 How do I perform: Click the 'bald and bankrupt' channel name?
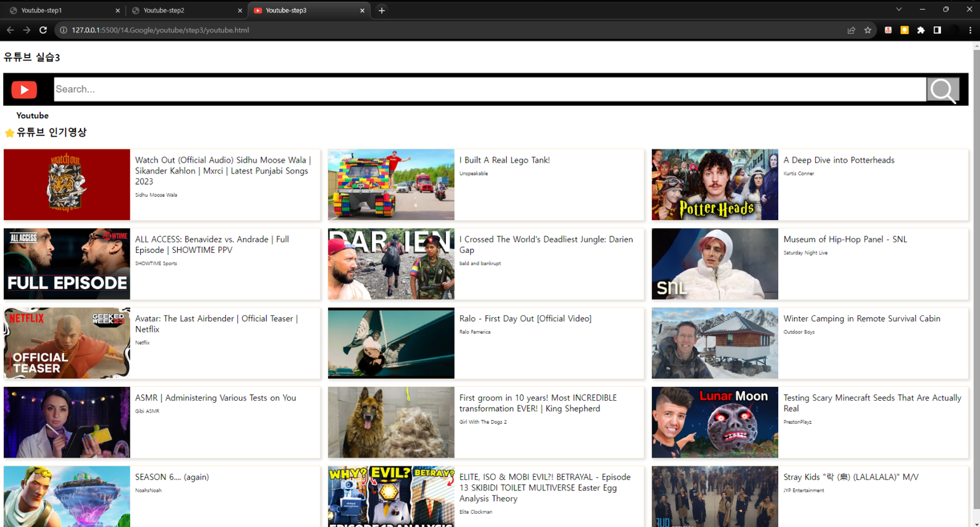coord(480,263)
